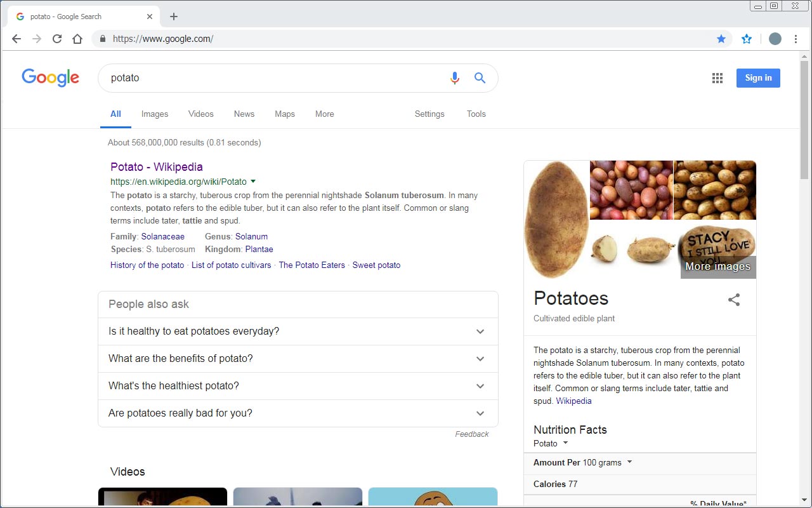Click the potato tab favicon
The height and width of the screenshot is (508, 812).
[20, 17]
